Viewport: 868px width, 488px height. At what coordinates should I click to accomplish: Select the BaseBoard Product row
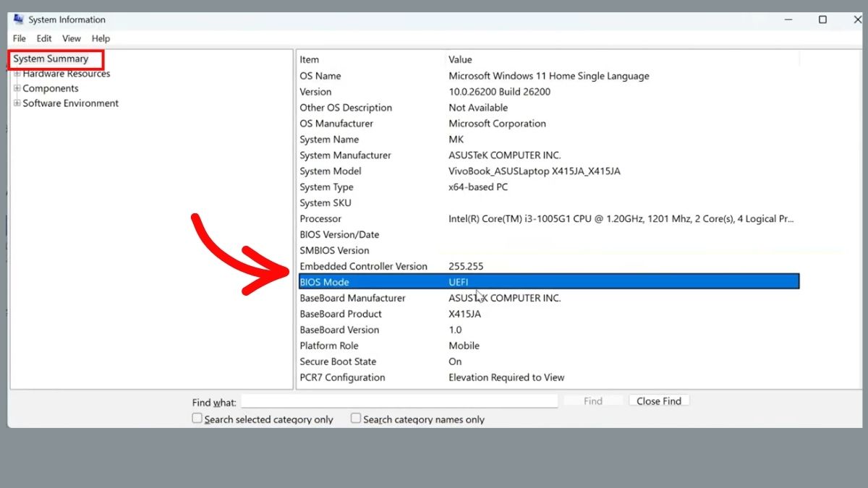(x=549, y=314)
